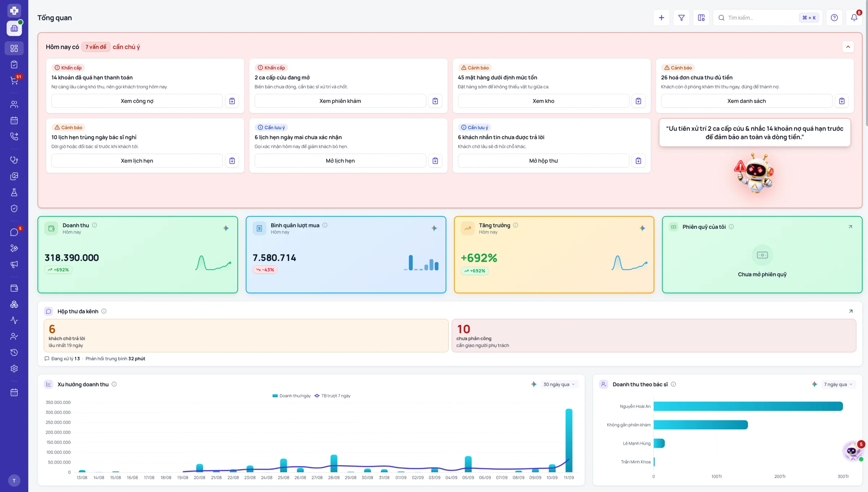
Task: Click the 11/09 bar in revenue trend chart
Action: point(569,440)
